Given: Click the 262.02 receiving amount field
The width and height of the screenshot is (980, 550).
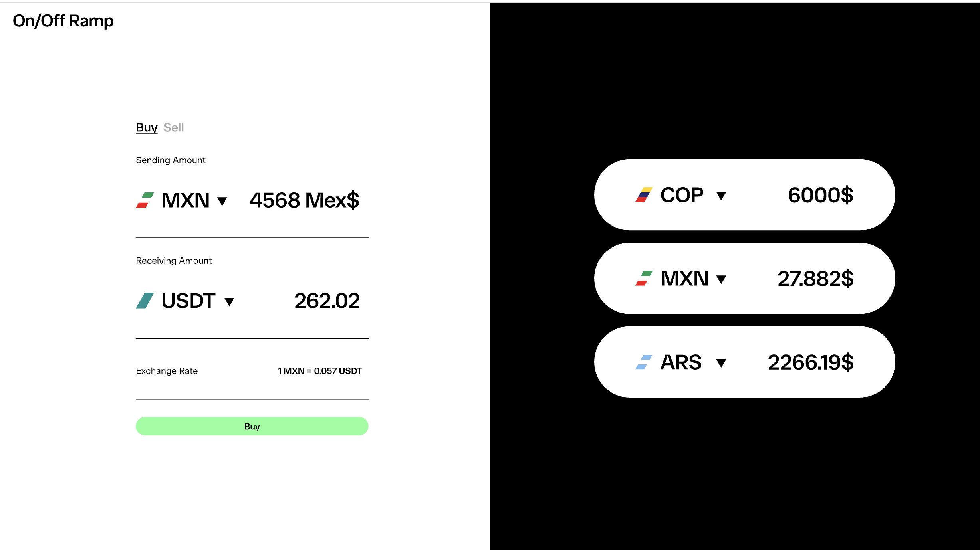Looking at the screenshot, I should point(327,301).
